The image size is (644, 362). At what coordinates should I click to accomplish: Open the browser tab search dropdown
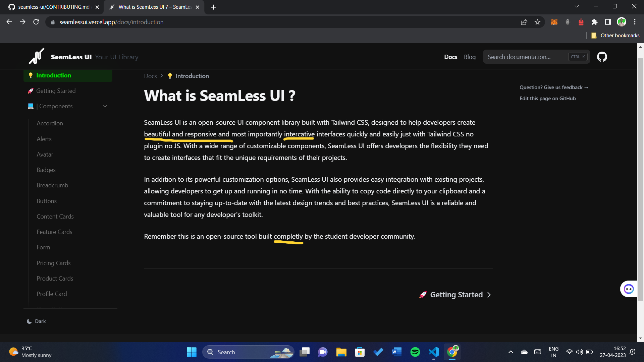coord(577,6)
